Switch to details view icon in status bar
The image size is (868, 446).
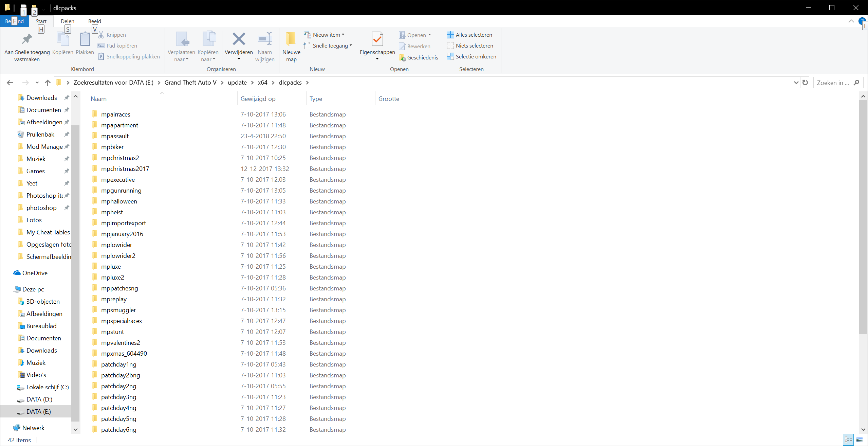(x=848, y=440)
